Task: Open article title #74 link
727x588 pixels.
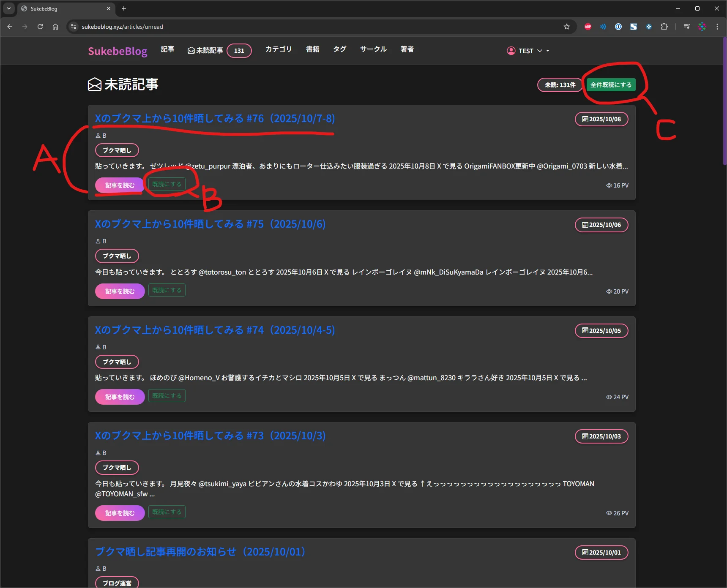Action: pyautogui.click(x=215, y=330)
